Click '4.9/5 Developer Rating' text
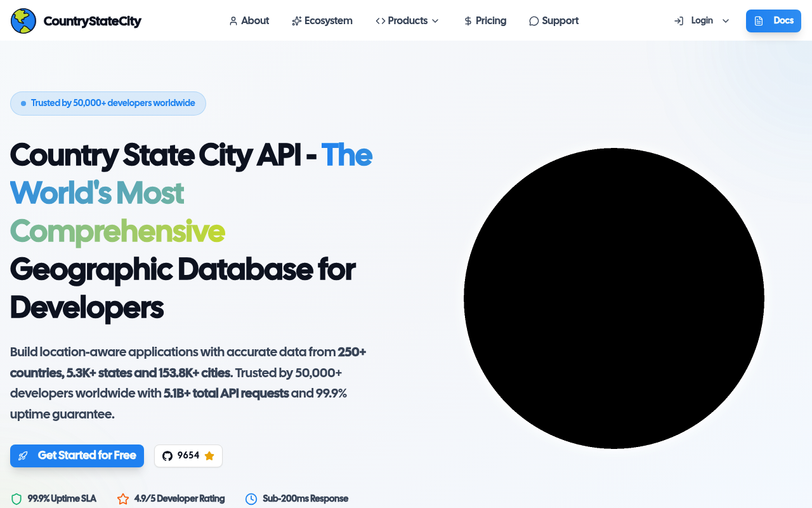 click(180, 499)
